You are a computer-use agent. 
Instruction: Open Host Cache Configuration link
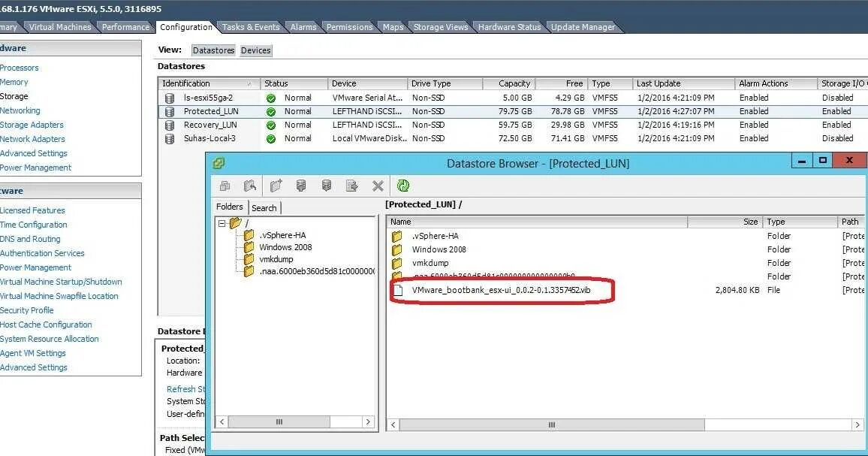click(46, 325)
